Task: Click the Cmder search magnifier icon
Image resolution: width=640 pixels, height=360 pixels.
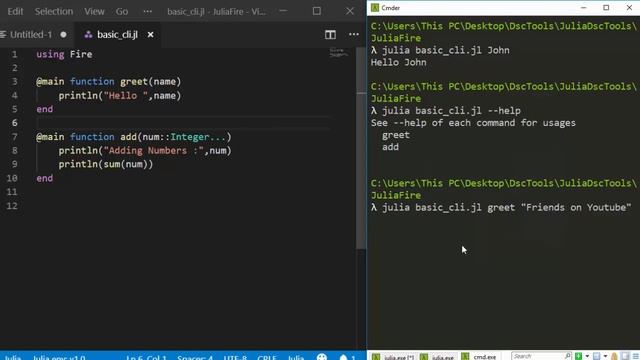Action: click(x=568, y=356)
